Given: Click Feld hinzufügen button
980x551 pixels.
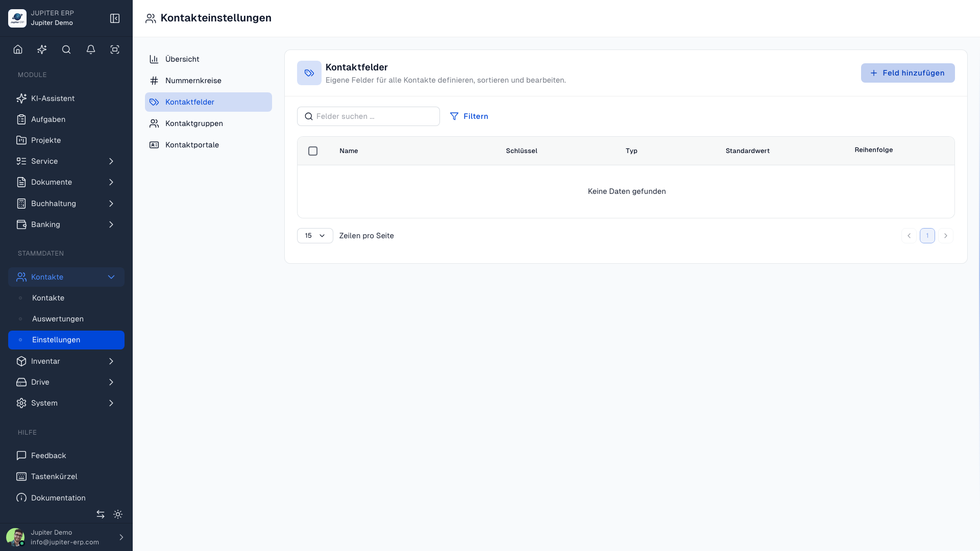Looking at the screenshot, I should pos(908,73).
